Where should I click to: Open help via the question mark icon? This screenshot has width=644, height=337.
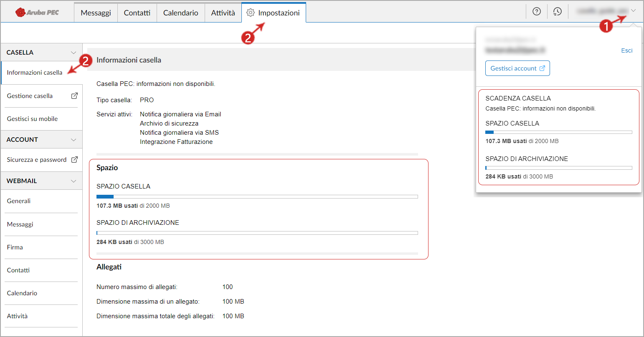536,11
